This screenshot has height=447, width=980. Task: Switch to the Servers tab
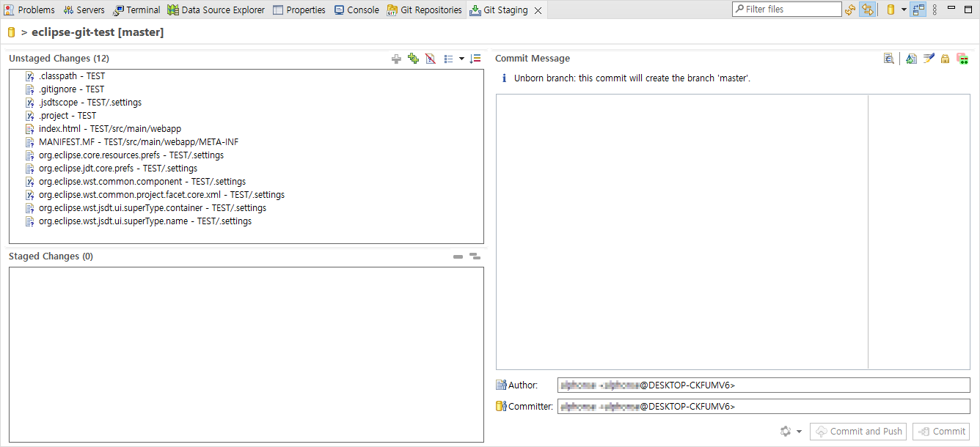coord(84,10)
